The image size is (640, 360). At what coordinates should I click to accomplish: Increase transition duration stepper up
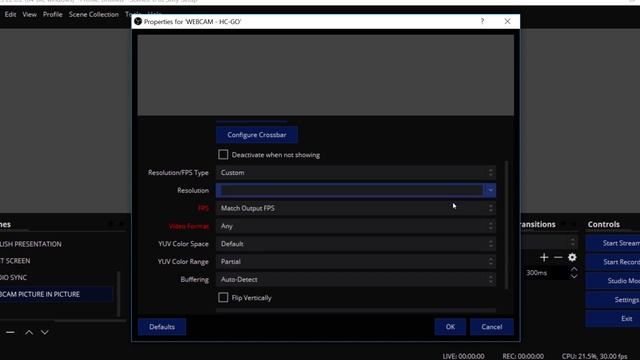point(574,269)
